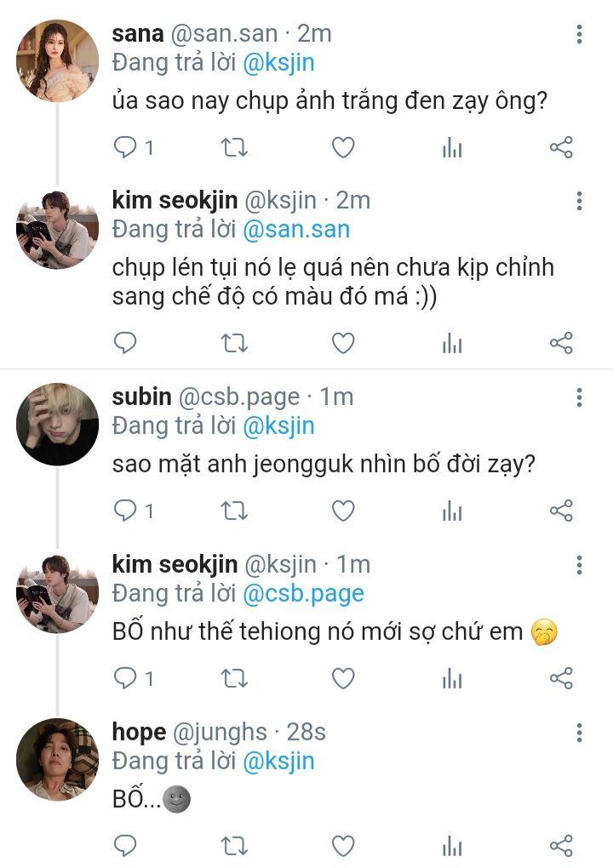Like hope's "BỐ..." tweet
This screenshot has height=868, width=613.
click(x=342, y=846)
